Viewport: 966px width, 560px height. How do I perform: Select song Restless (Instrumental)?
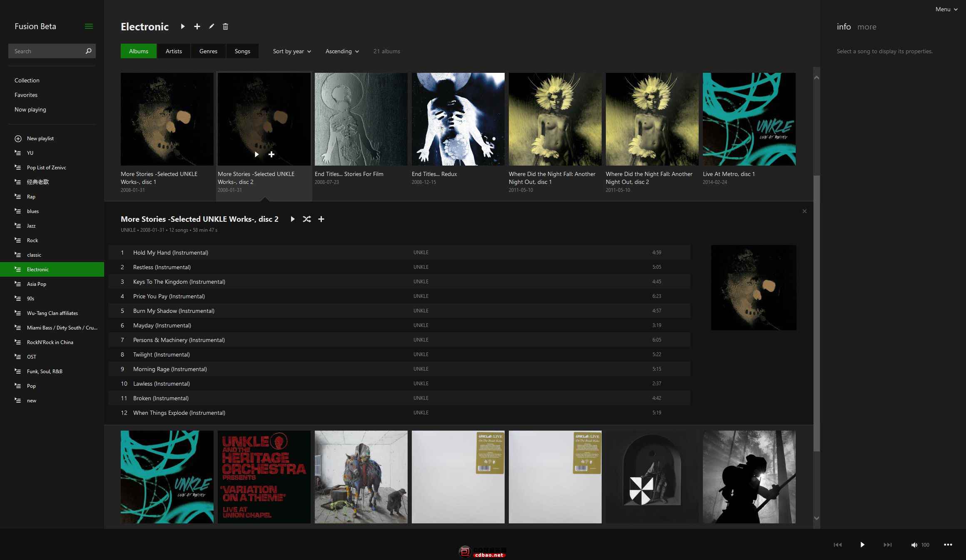pyautogui.click(x=399, y=267)
